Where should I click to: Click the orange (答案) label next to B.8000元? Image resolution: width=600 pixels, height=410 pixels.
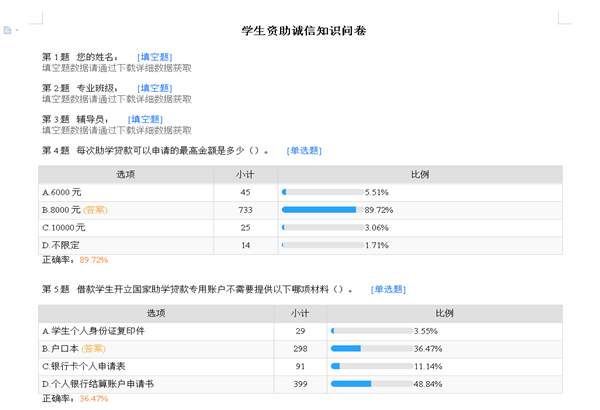pyautogui.click(x=96, y=210)
